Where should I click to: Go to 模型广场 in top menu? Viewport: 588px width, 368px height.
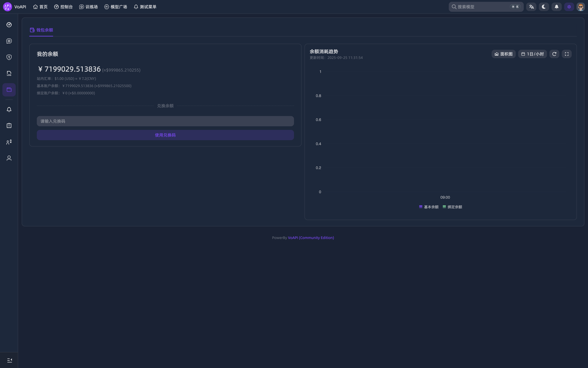click(x=116, y=7)
